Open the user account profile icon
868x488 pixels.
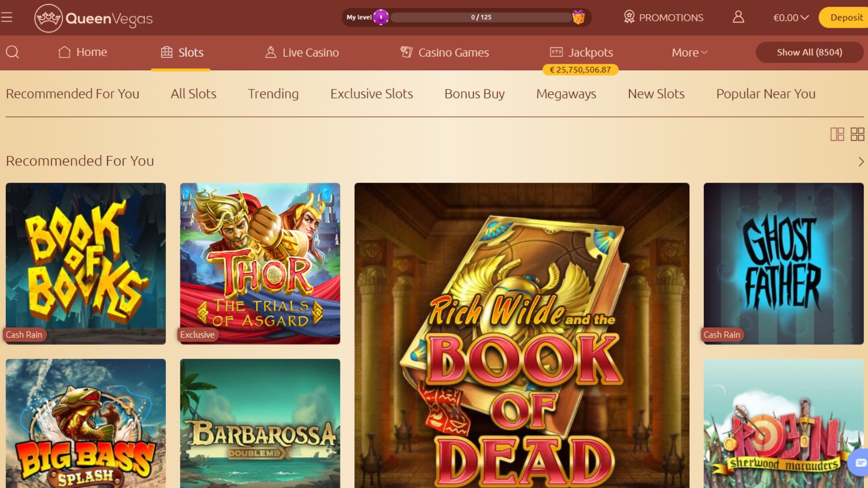click(x=738, y=17)
